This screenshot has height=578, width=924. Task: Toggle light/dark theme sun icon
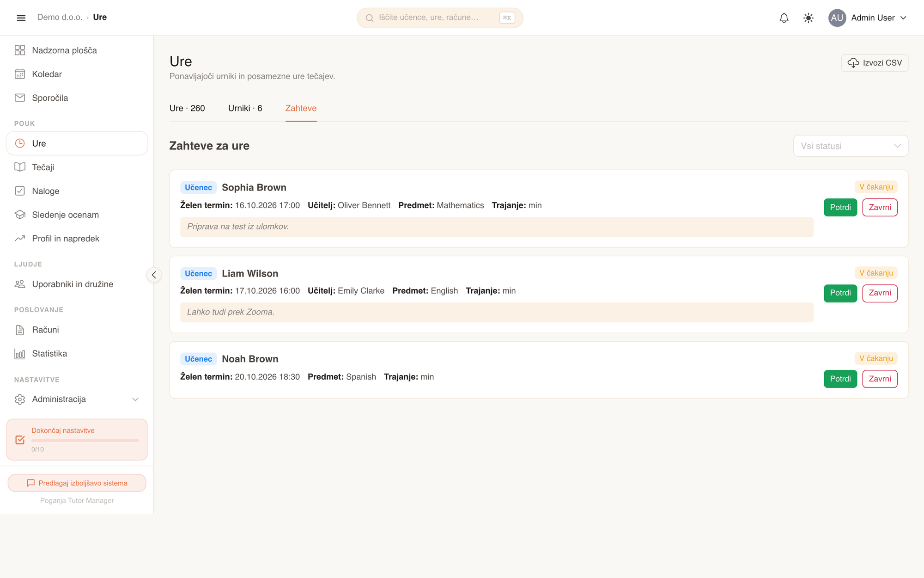click(x=808, y=18)
